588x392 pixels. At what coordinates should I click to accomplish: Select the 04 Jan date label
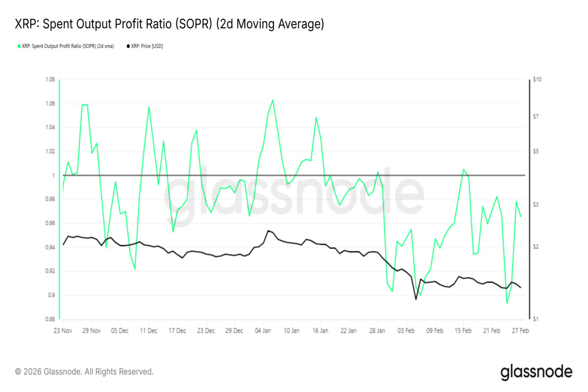[263, 331]
